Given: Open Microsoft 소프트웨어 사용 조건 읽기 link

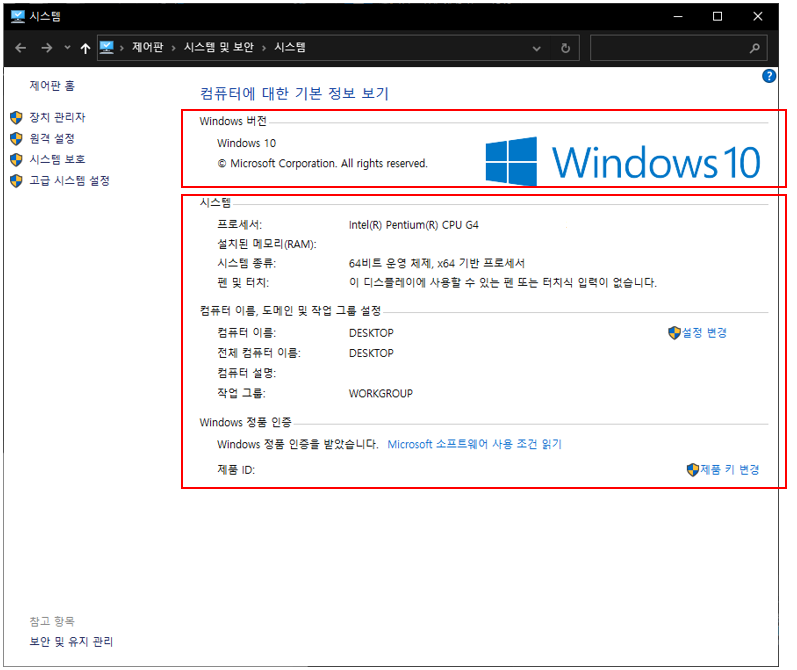Looking at the screenshot, I should [x=474, y=444].
